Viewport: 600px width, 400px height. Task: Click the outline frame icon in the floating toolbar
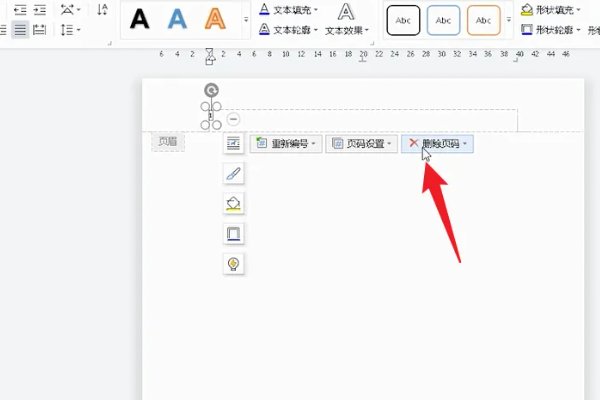click(x=233, y=233)
